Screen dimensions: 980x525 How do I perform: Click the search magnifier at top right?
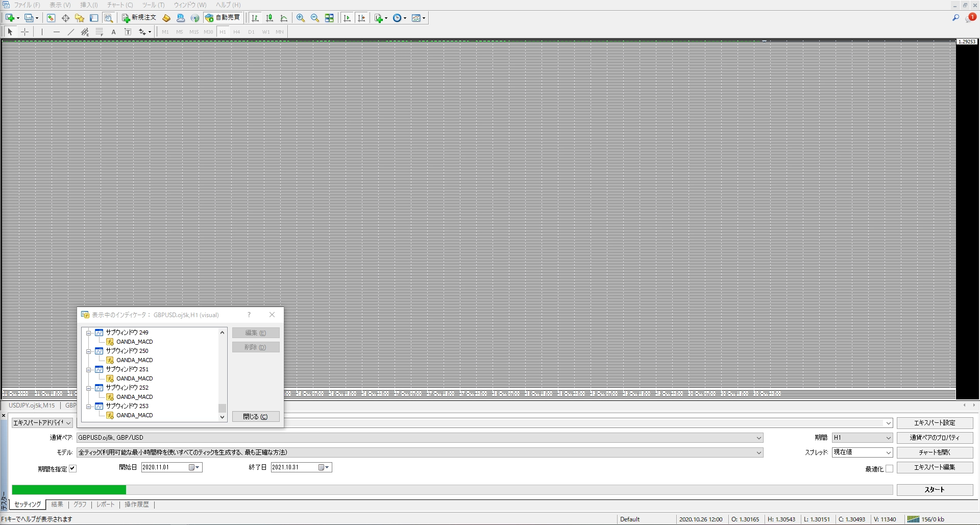click(955, 18)
